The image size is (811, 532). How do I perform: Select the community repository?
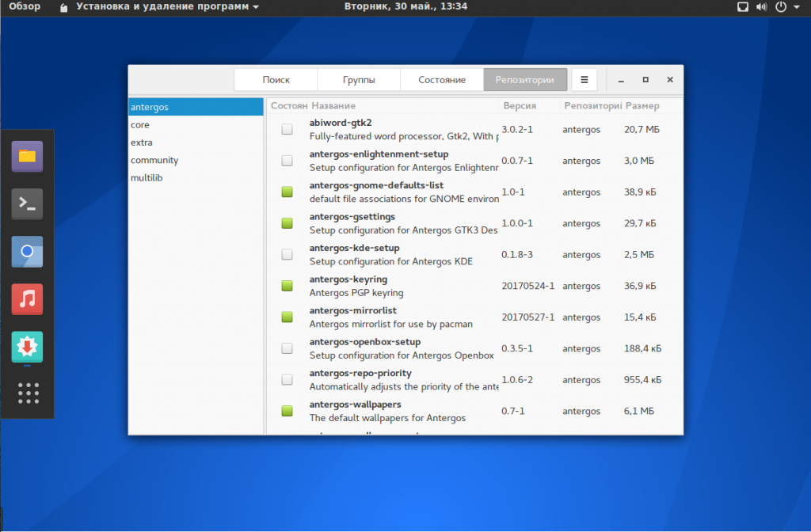click(154, 161)
